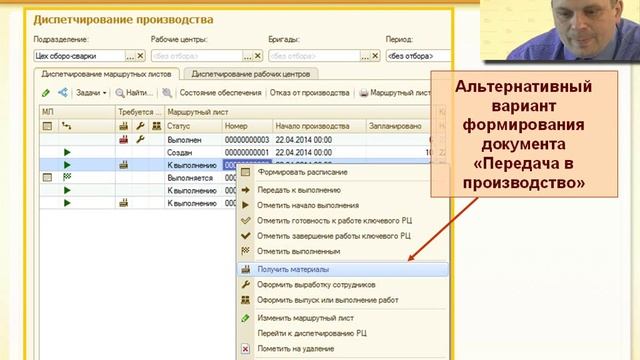The image size is (640, 360).
Task: Click the Выполняется status cell
Action: tap(193, 178)
